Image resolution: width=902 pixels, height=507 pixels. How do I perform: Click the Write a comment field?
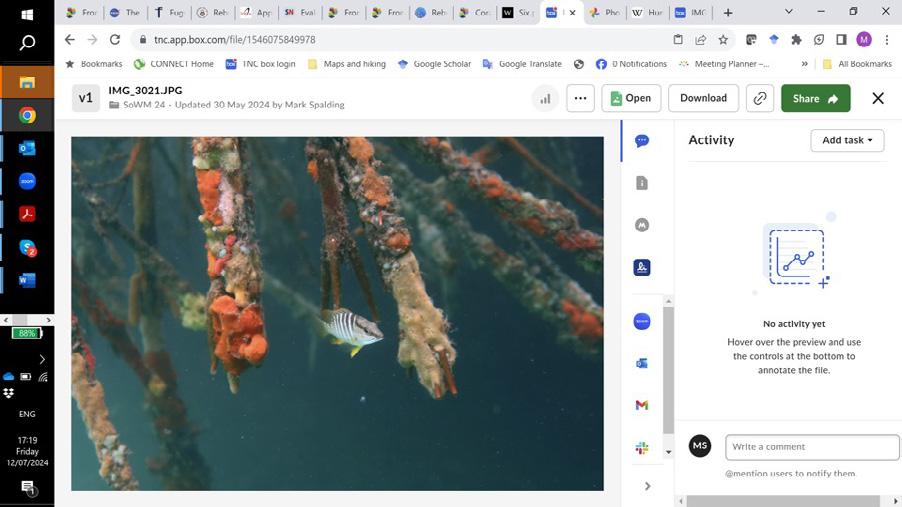[x=811, y=446]
